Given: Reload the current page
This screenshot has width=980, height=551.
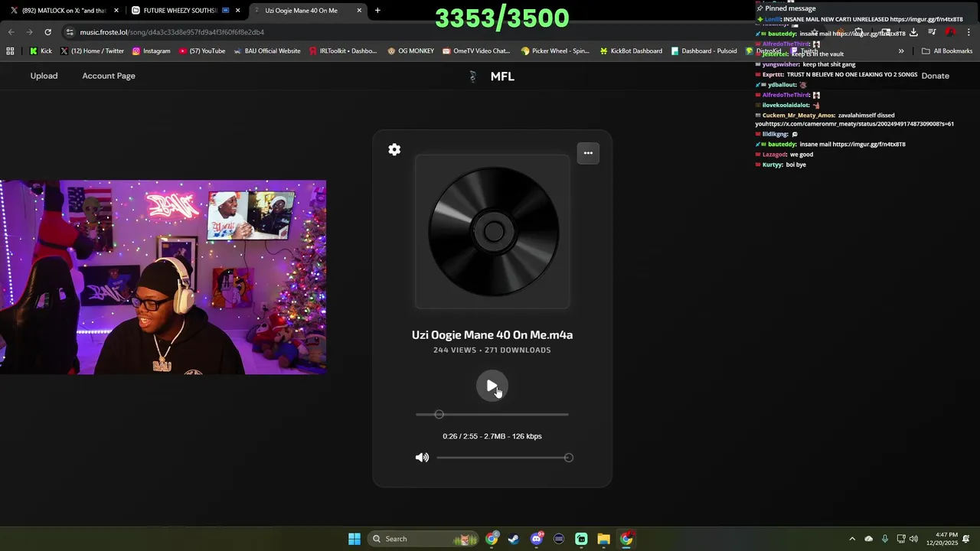Looking at the screenshot, I should pos(47,32).
